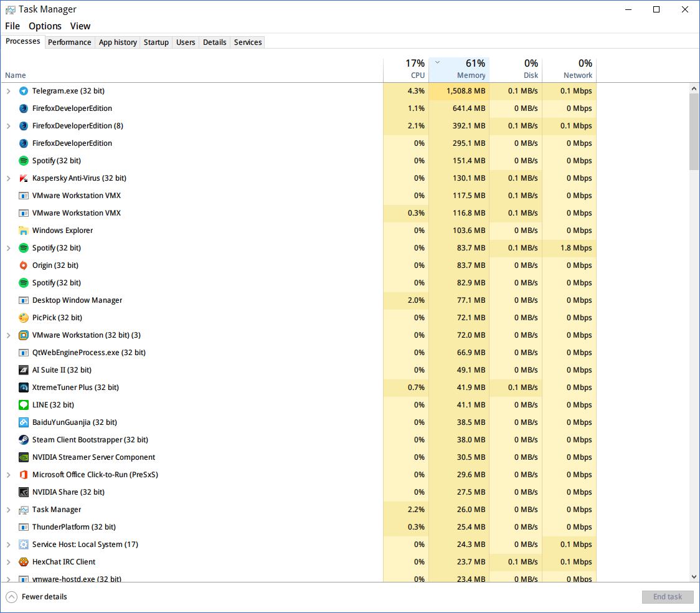Click the Service Host: Local System gear icon
Viewport: 700px width, 613px height.
pos(24,544)
